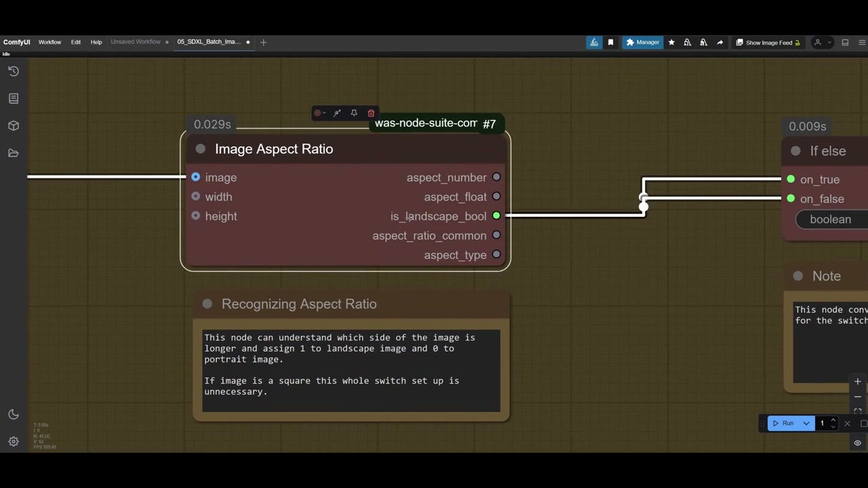Toggle dark theme with moon icon
This screenshot has width=868, height=488.
(x=14, y=414)
